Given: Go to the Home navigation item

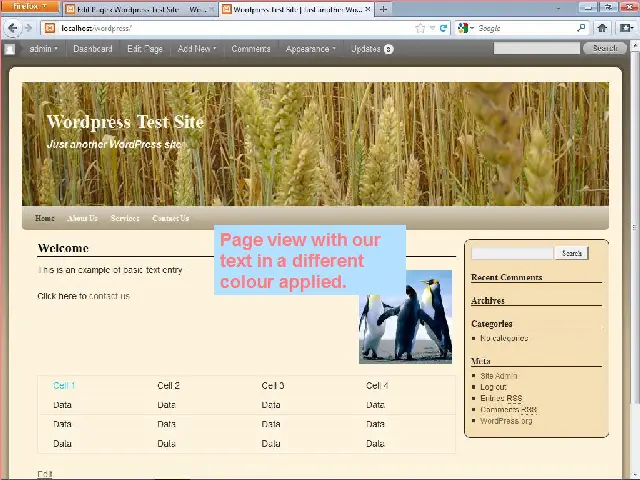Looking at the screenshot, I should (x=44, y=218).
